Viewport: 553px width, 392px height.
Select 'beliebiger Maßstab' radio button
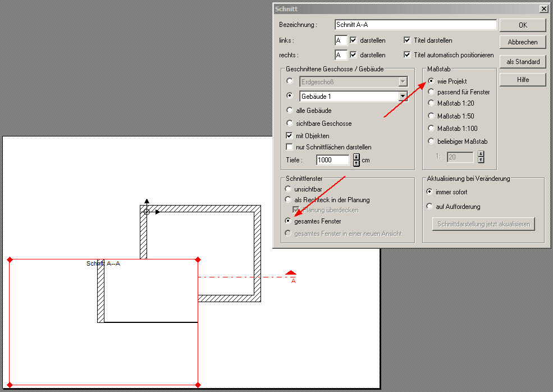(431, 141)
